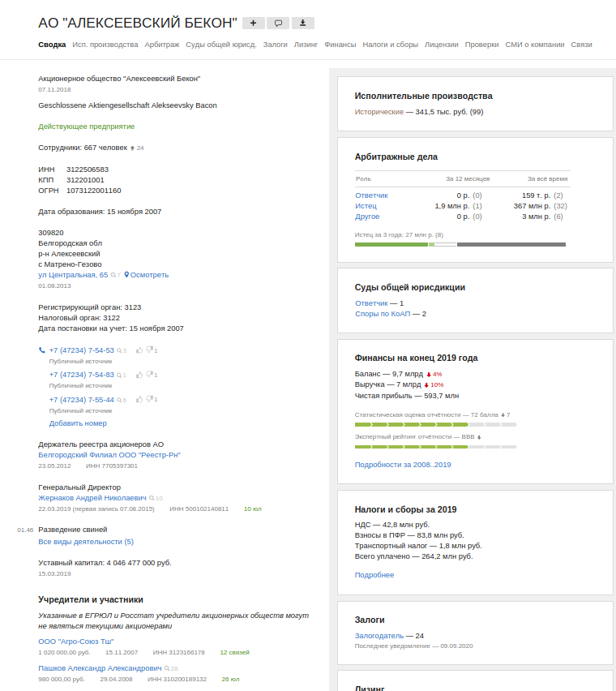616x691 pixels.
Task: Click thumbs-up for phone number 7-55-44
Action: [x=139, y=400]
